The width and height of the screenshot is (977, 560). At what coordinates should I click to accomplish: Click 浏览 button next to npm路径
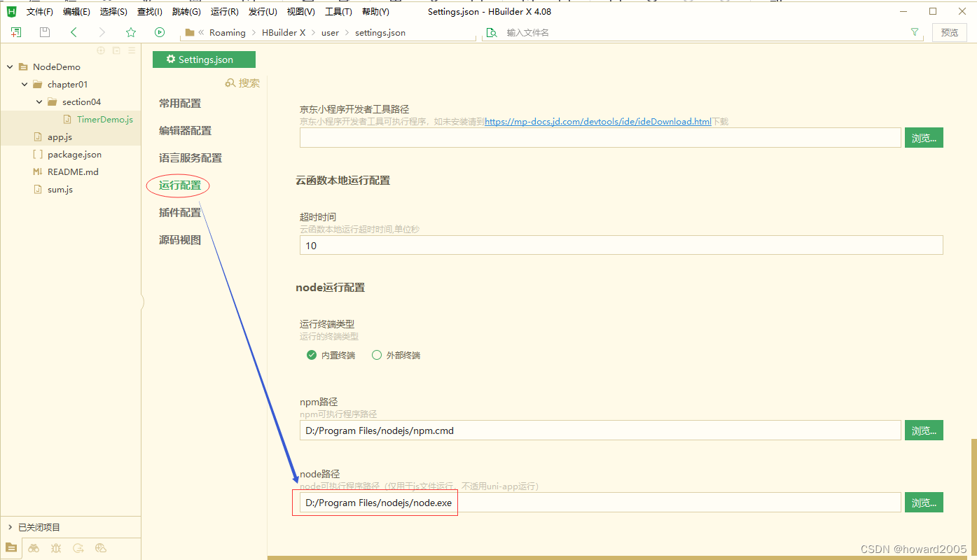coord(923,430)
